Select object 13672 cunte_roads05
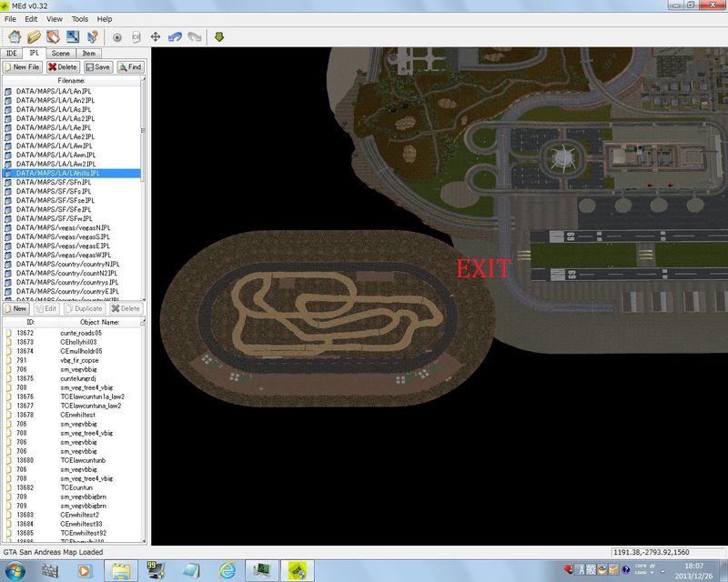 (72, 333)
